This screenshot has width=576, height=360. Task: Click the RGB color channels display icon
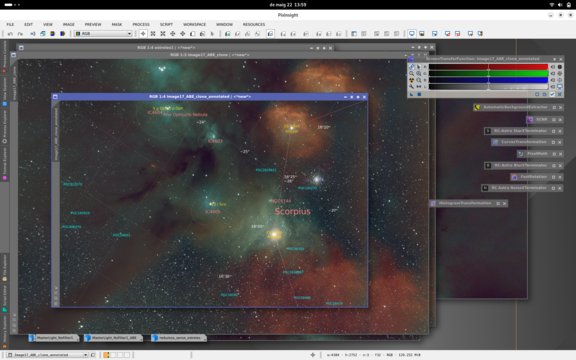click(x=53, y=34)
